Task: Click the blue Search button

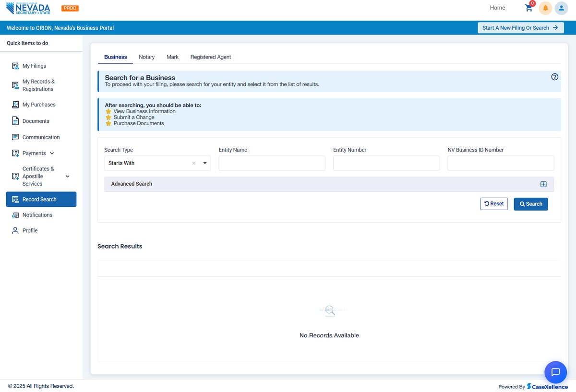Action: click(531, 204)
